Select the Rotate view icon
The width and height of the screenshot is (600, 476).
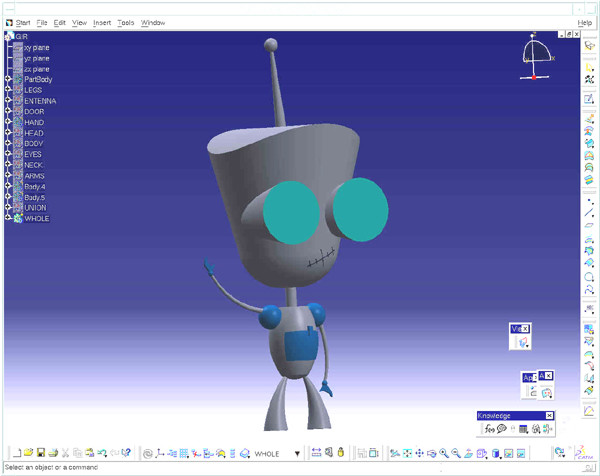431,453
